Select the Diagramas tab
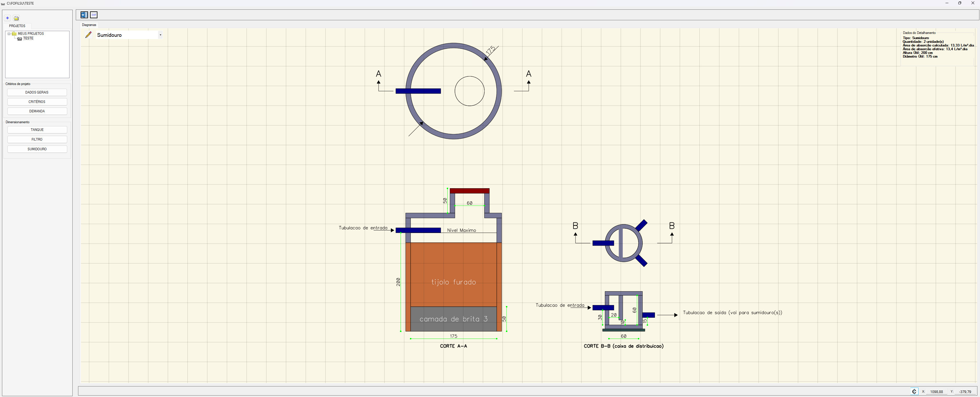 pos(89,25)
